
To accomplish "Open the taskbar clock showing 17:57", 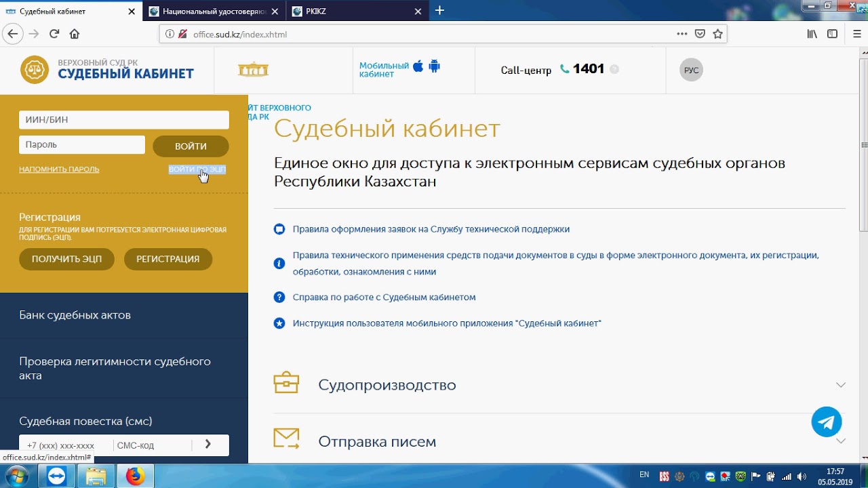I will pos(835,476).
